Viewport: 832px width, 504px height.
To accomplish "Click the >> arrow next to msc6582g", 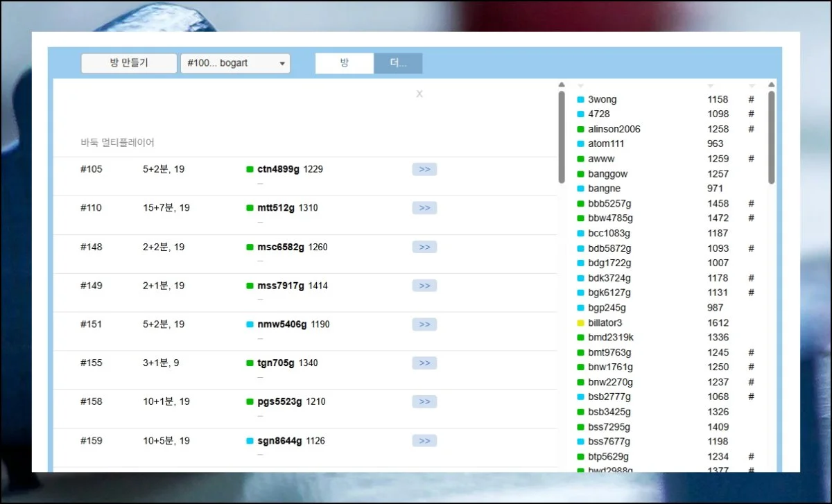I will point(424,247).
